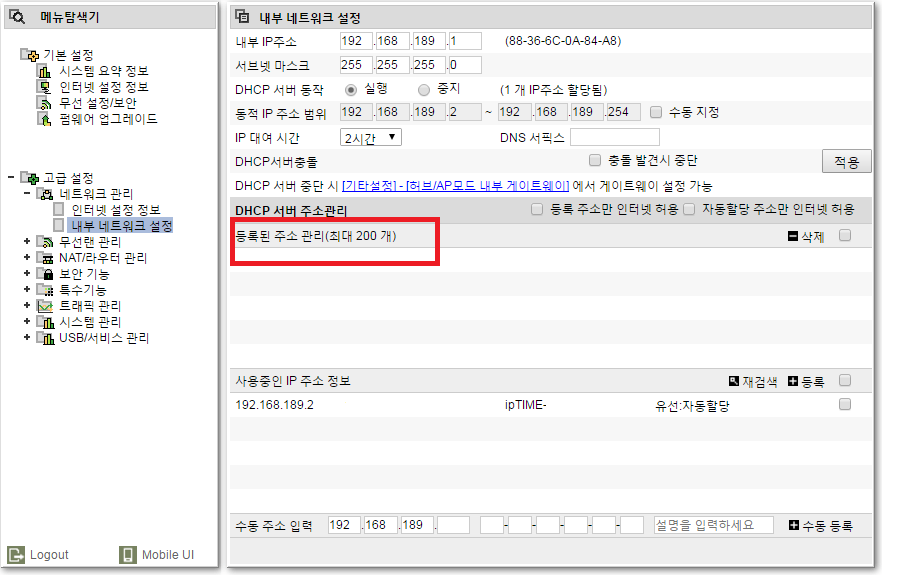904x583 pixels.
Task: Open 펌웨어 업그레이드 menu item
Action: click(108, 119)
